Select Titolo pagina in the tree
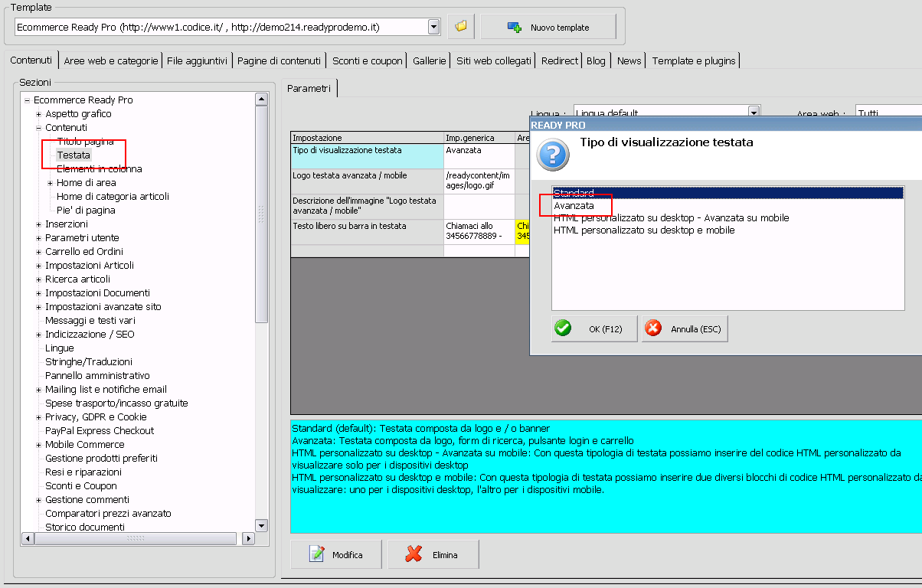Viewport: 922px width, 588px height. (85, 141)
